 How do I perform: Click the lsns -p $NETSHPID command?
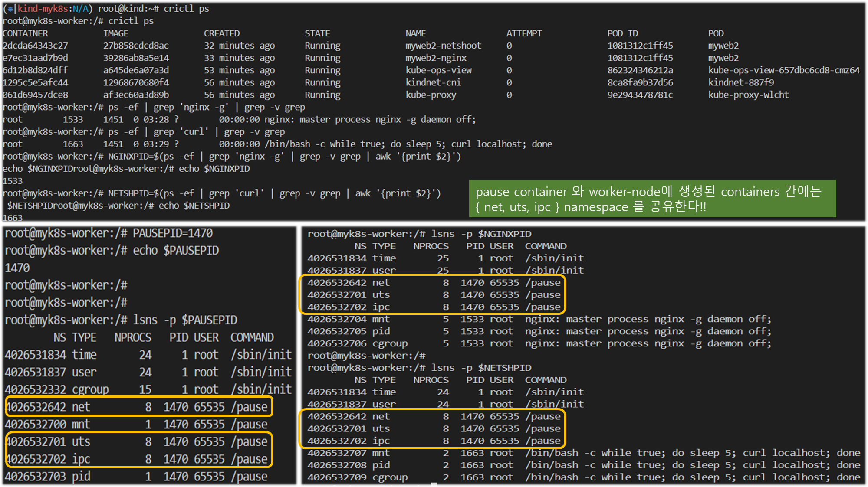[481, 368]
